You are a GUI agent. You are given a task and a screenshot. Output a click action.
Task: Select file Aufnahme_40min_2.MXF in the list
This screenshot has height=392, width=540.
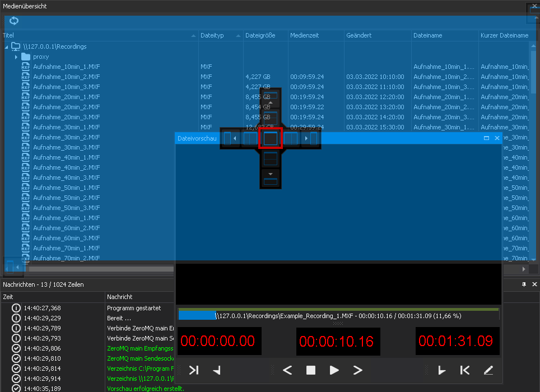point(67,167)
